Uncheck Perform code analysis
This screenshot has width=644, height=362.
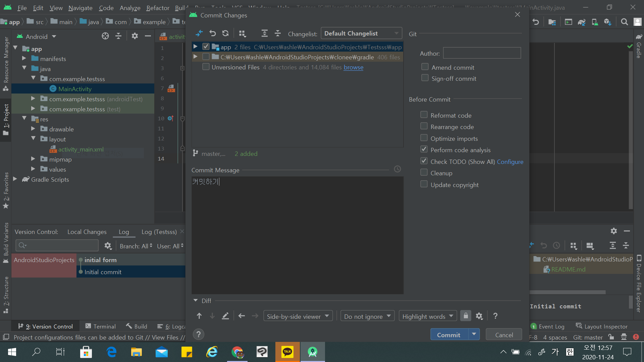coord(424,149)
